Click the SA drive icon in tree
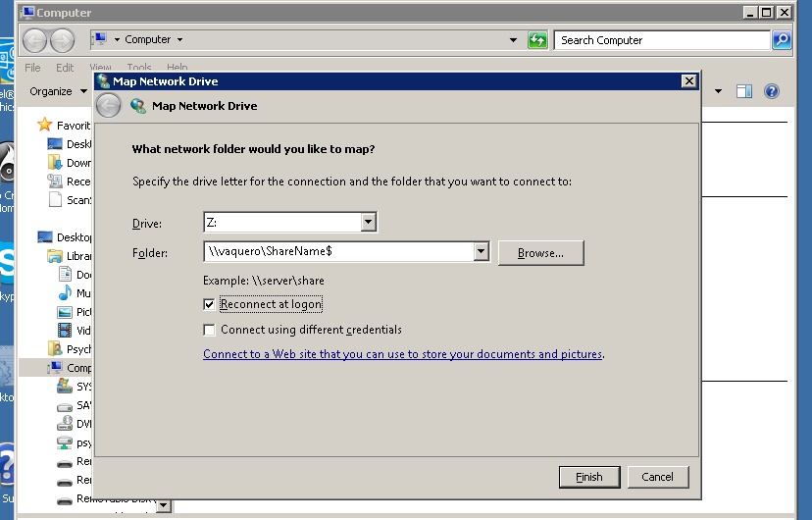Image resolution: width=812 pixels, height=520 pixels. [x=65, y=406]
